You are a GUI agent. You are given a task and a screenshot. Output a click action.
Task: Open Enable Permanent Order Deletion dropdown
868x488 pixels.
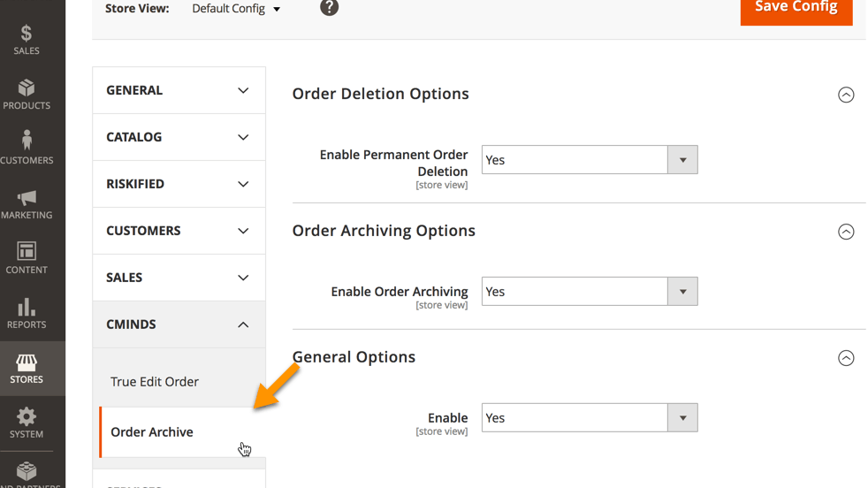(x=590, y=160)
